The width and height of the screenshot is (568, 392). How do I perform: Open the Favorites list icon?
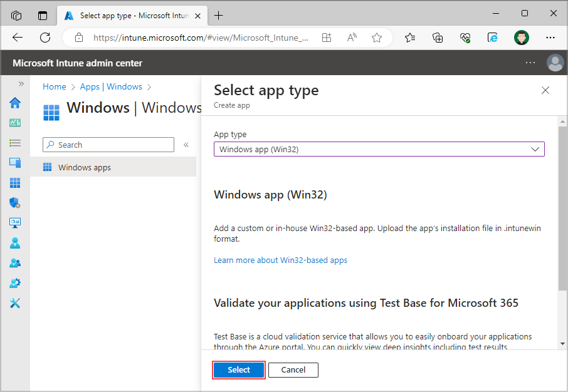coord(409,38)
